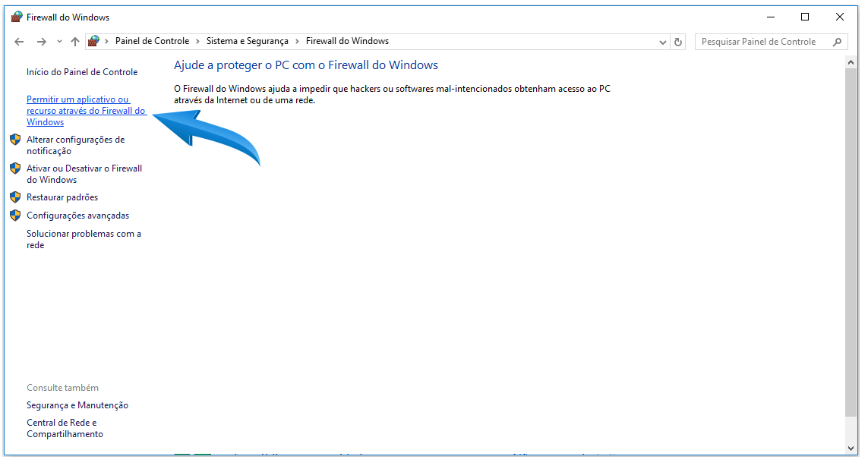Maximize the Firewall do Windows window
The height and width of the screenshot is (469, 868).
[x=805, y=17]
